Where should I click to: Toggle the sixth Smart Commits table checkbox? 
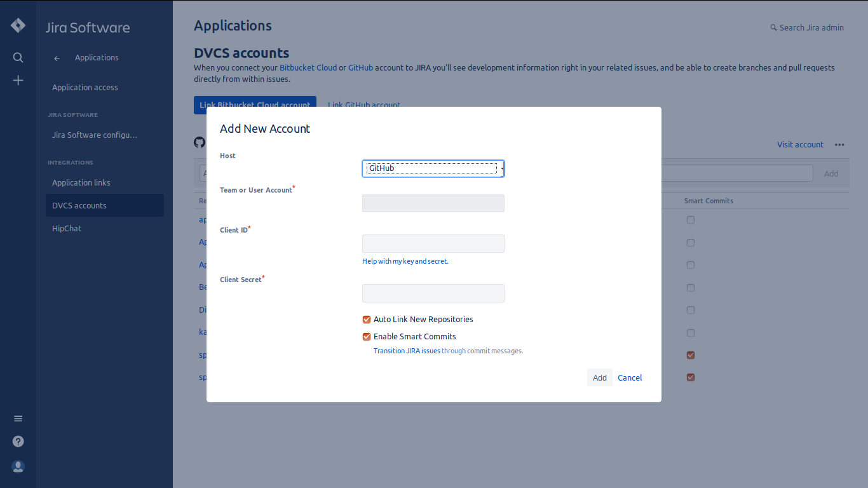point(691,333)
